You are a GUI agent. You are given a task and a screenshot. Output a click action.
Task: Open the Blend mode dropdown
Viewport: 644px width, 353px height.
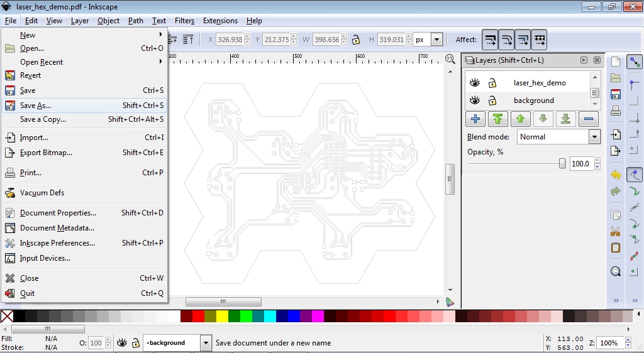[594, 137]
